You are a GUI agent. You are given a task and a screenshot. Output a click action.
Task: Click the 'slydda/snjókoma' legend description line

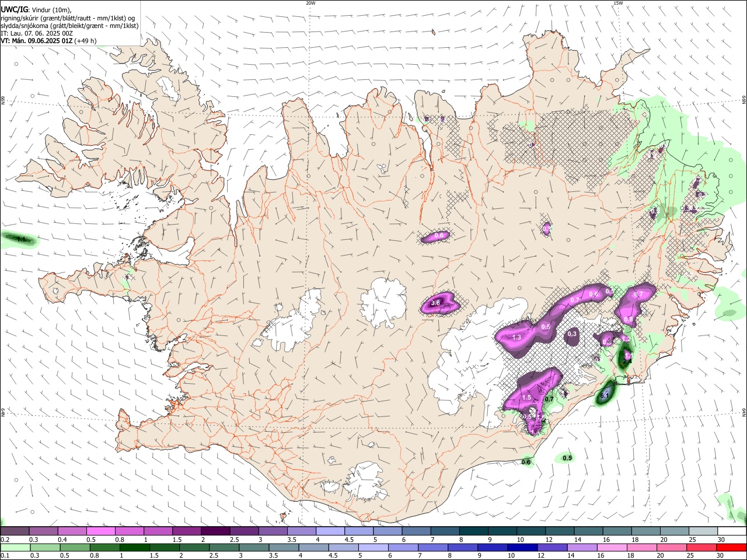69,26
